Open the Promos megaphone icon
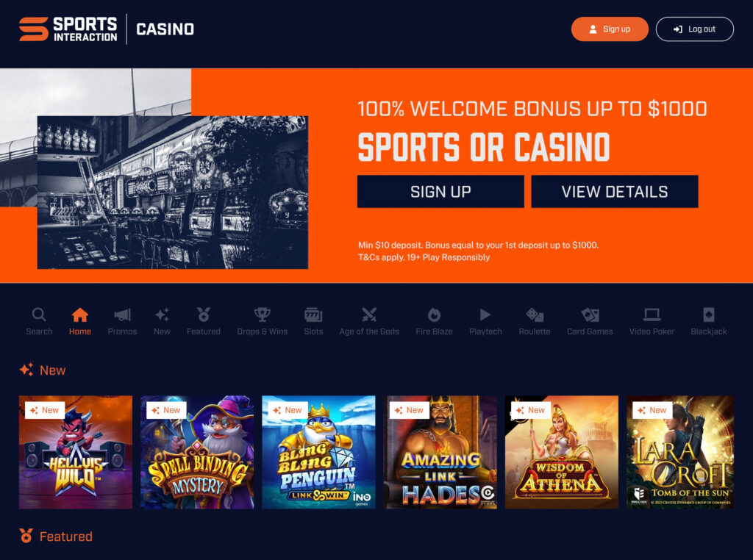Screen dimensions: 753x560 coord(123,315)
